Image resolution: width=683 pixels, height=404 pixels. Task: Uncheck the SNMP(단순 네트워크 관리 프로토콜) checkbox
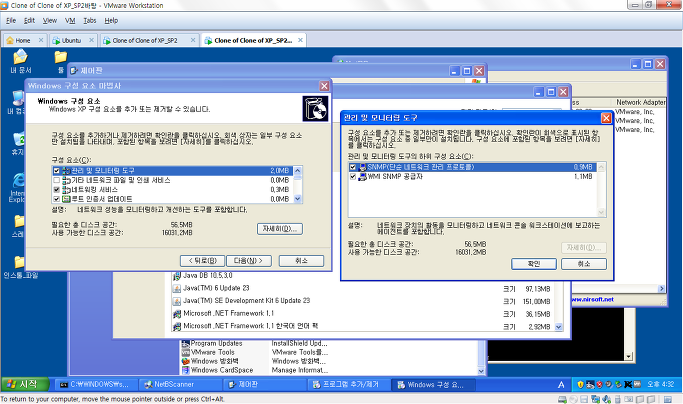tap(353, 167)
